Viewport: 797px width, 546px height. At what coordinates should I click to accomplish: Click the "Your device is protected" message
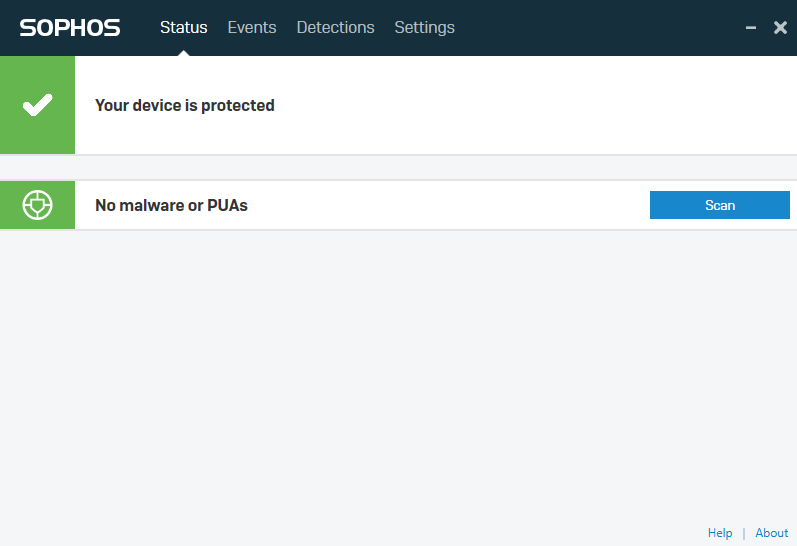(x=185, y=105)
